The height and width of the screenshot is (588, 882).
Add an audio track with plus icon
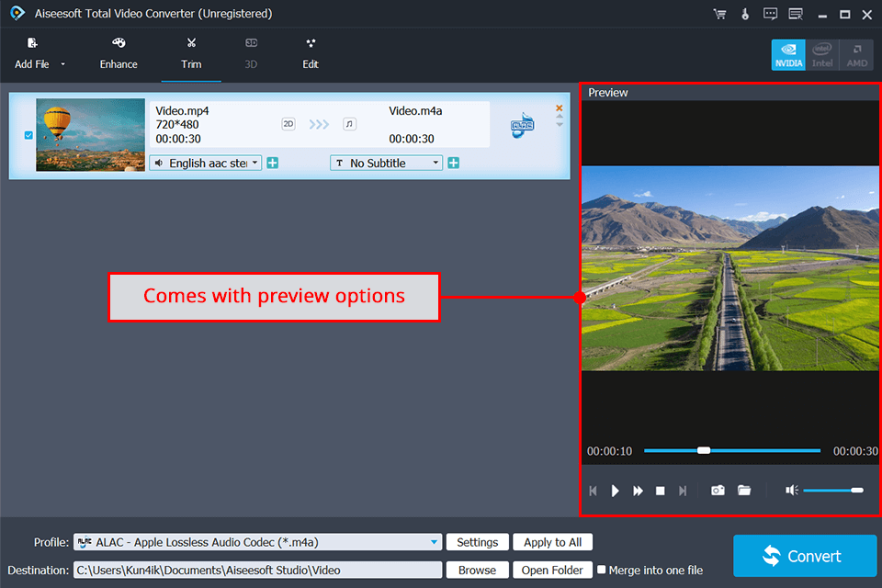pos(273,163)
